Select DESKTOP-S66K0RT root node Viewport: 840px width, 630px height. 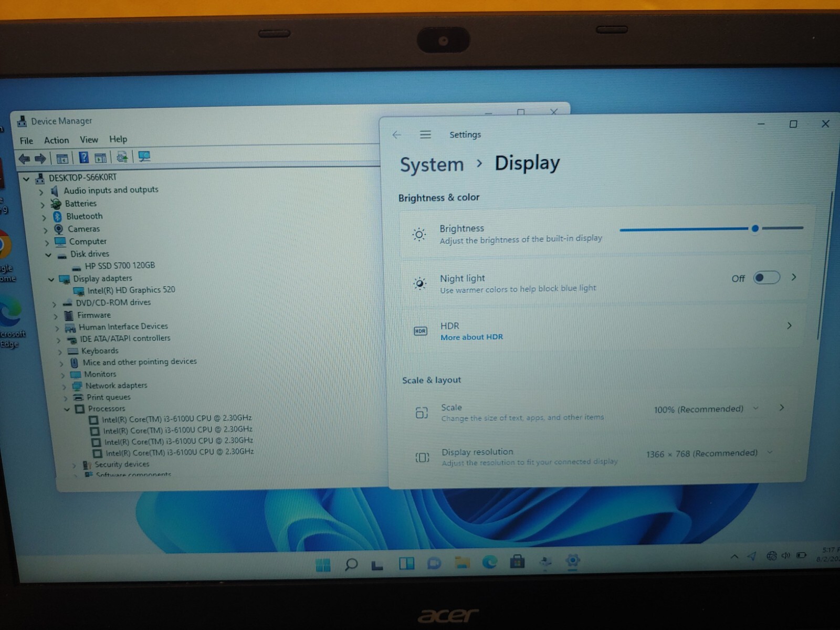click(x=82, y=177)
